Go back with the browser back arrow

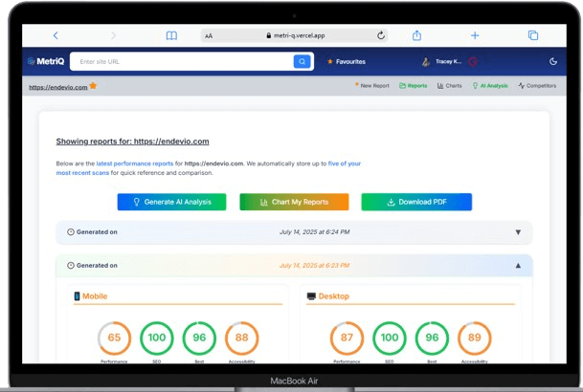click(56, 35)
